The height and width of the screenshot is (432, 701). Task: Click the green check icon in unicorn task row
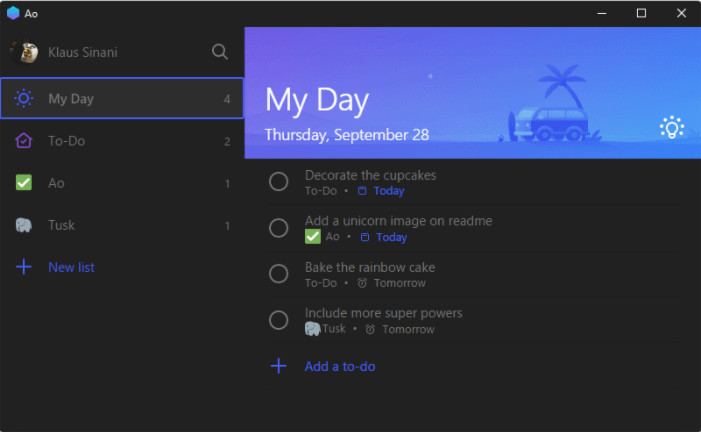tap(313, 237)
